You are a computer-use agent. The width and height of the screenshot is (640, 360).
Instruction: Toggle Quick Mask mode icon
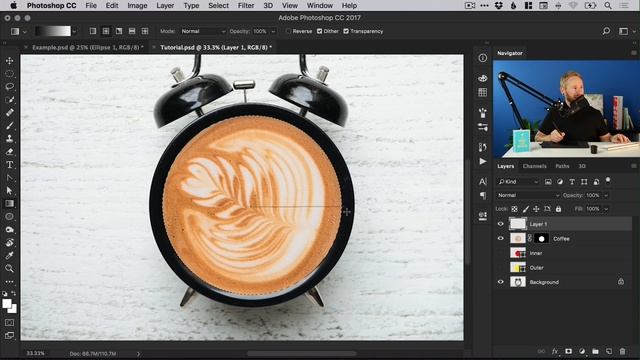click(9, 322)
